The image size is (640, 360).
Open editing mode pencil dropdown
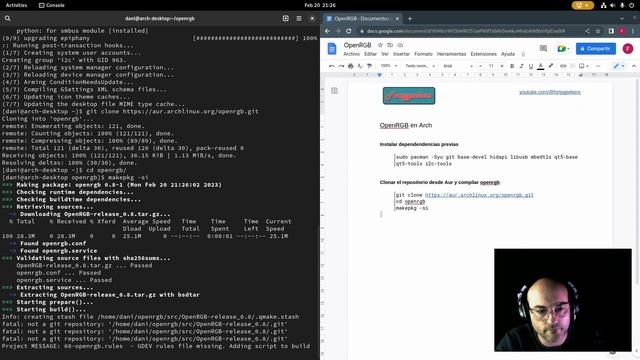coord(618,66)
